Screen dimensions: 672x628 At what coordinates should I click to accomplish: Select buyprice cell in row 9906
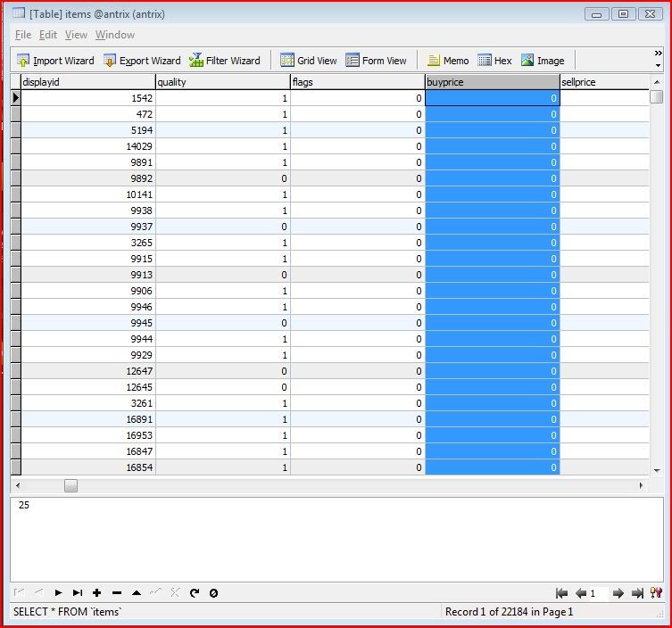tap(493, 291)
